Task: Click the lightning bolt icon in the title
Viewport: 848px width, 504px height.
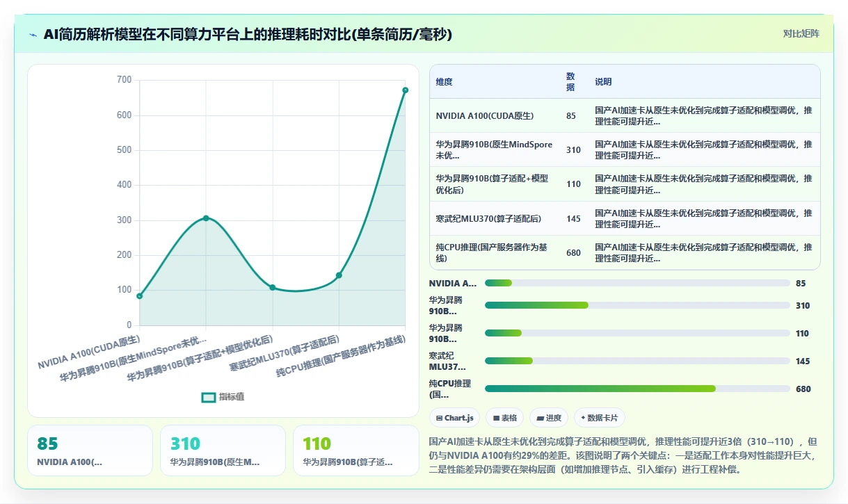Action: (33, 34)
